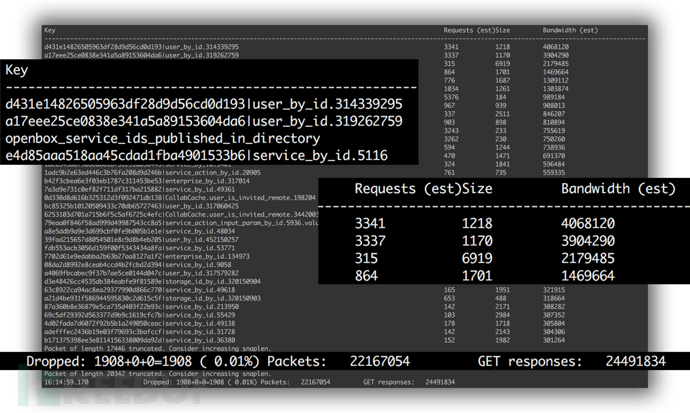Select the timestamp 16:14:59.170
This screenshot has height=413, width=690.
(x=66, y=382)
